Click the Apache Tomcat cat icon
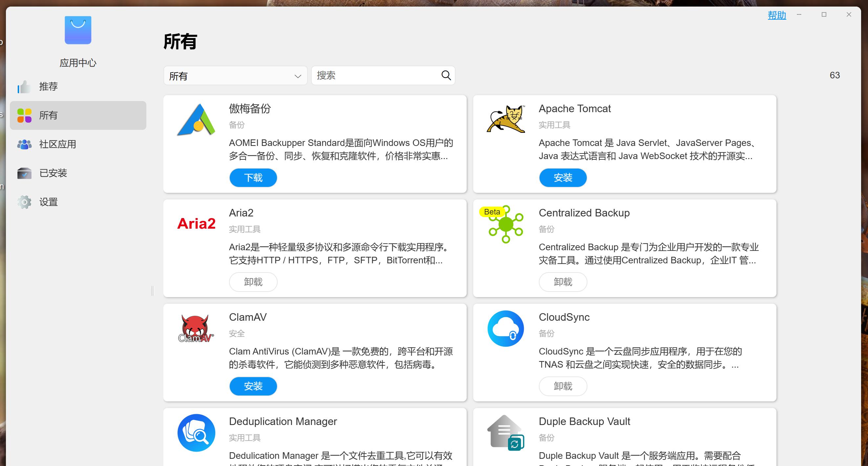 pyautogui.click(x=506, y=119)
